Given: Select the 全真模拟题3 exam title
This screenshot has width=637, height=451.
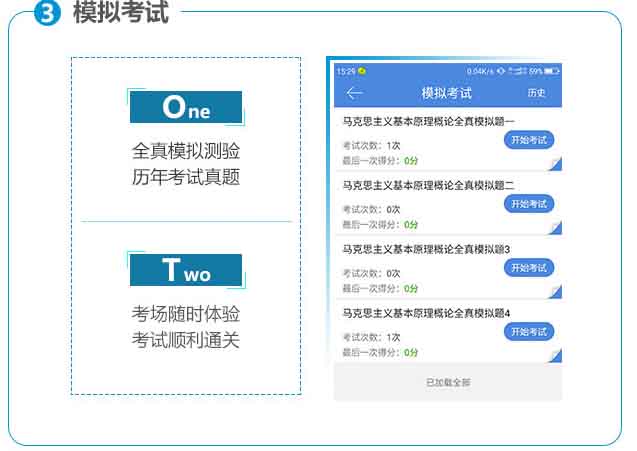Looking at the screenshot, I should pos(426,248).
